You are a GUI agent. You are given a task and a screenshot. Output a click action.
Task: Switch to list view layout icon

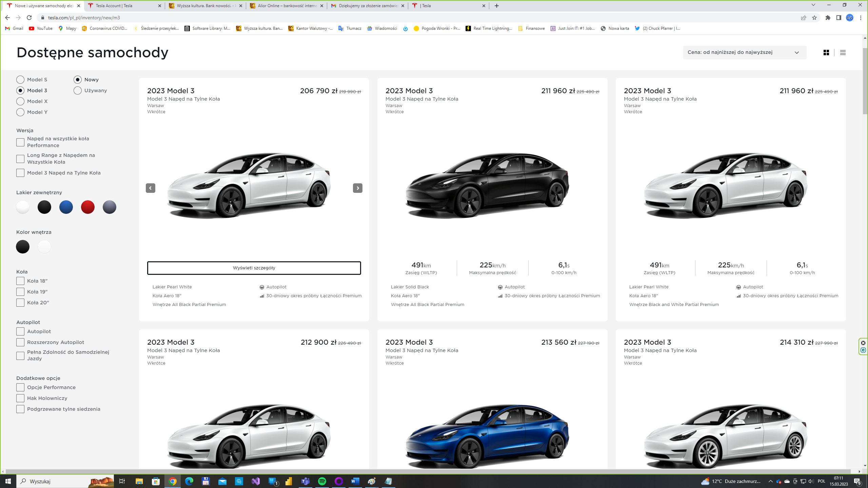point(843,53)
